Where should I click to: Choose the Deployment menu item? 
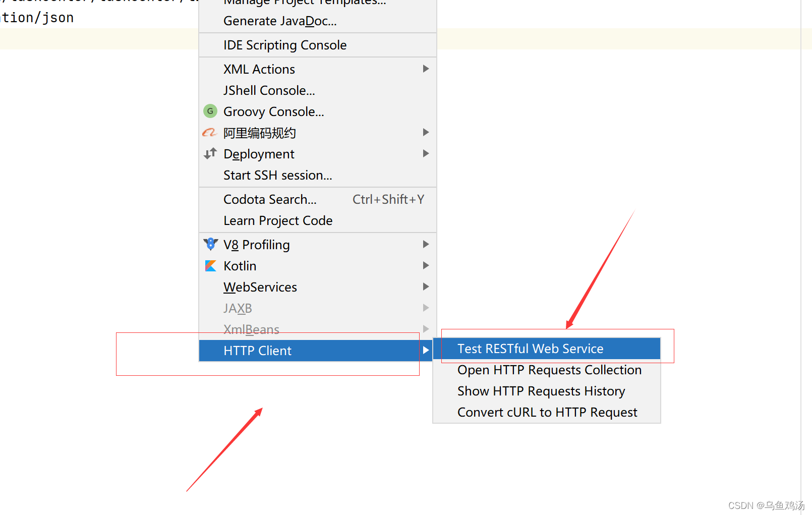pos(318,154)
